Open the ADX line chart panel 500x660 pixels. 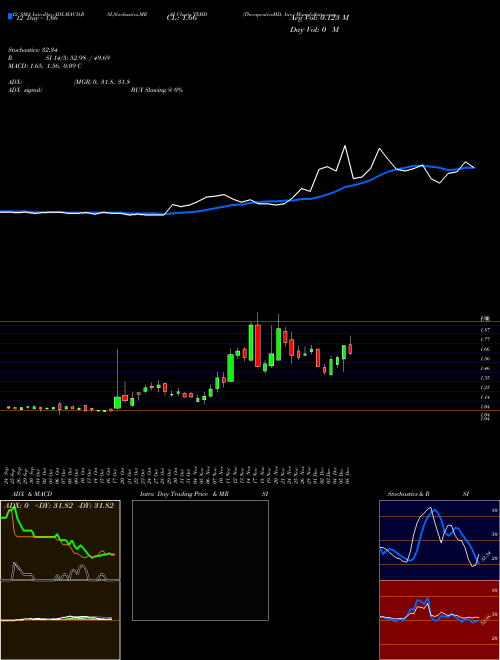[x=60, y=541]
